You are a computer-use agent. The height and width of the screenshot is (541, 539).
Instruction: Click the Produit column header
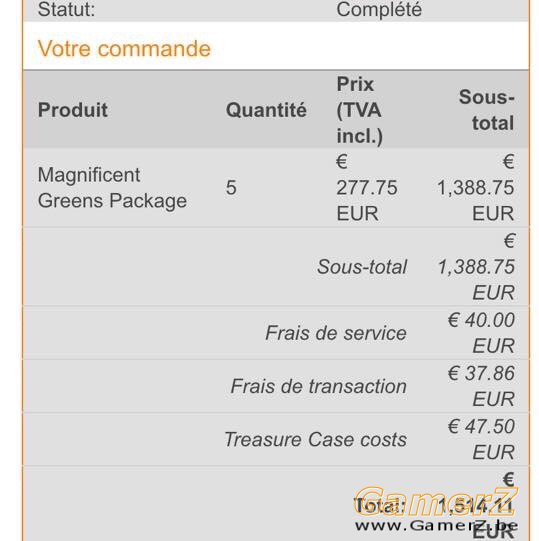point(72,110)
